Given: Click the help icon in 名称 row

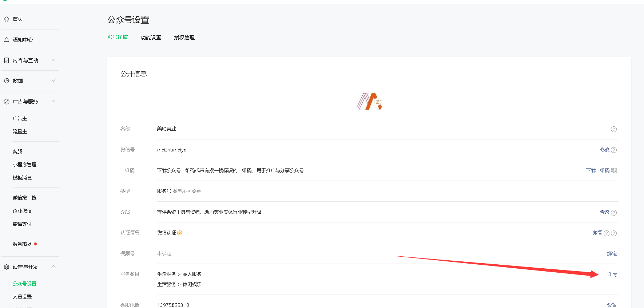Looking at the screenshot, I should coord(614,129).
